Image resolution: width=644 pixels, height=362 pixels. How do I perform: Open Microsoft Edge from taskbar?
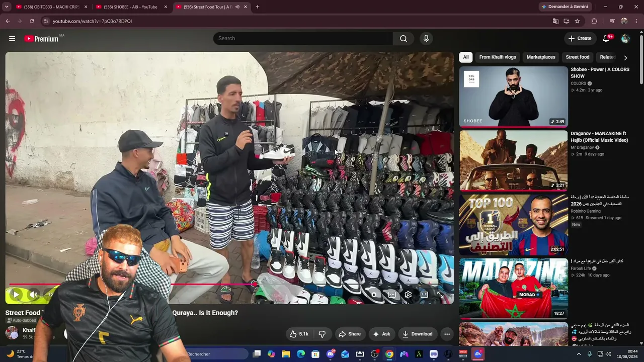[301, 354]
